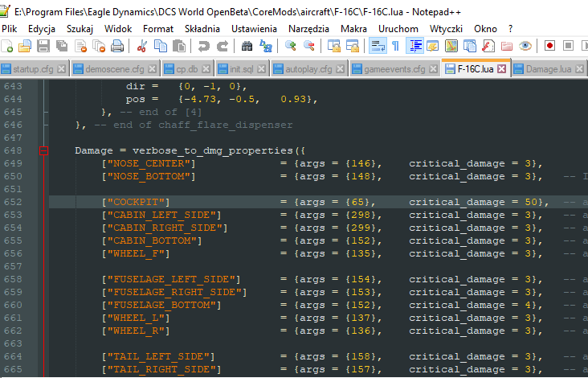Open the Składnia menu
Image resolution: width=588 pixels, height=378 pixels.
click(202, 29)
